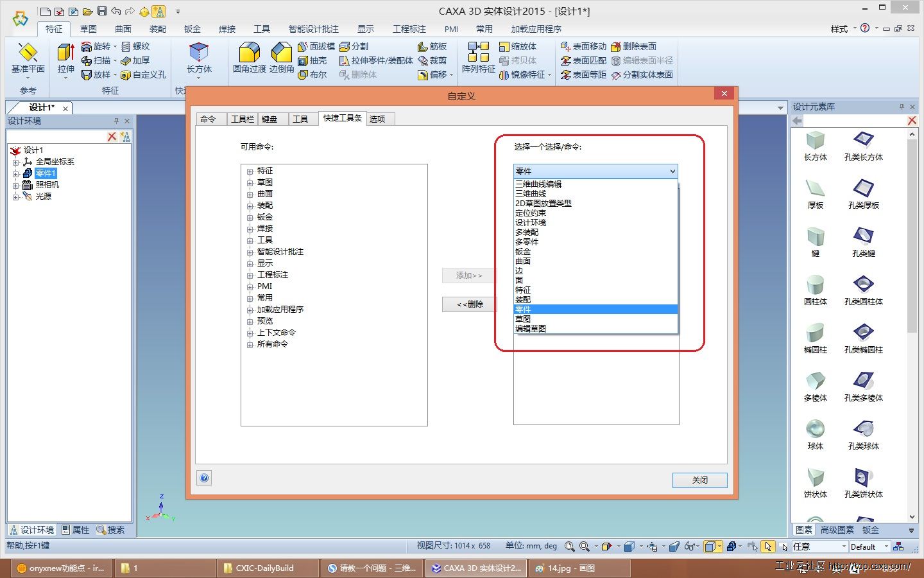The image size is (924, 578).
Task: Click the 添加>> button
Action: pos(469,276)
